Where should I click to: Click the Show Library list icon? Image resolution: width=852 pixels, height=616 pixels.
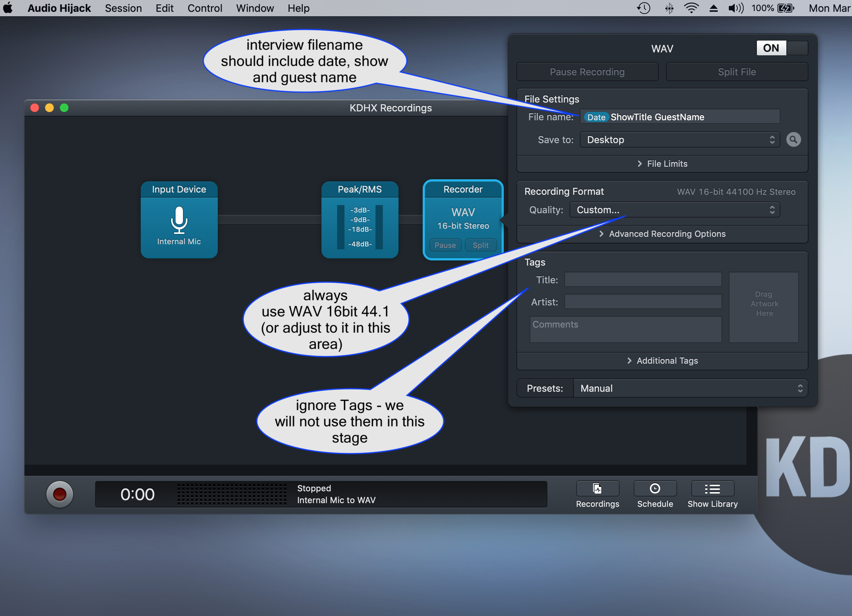pos(712,489)
